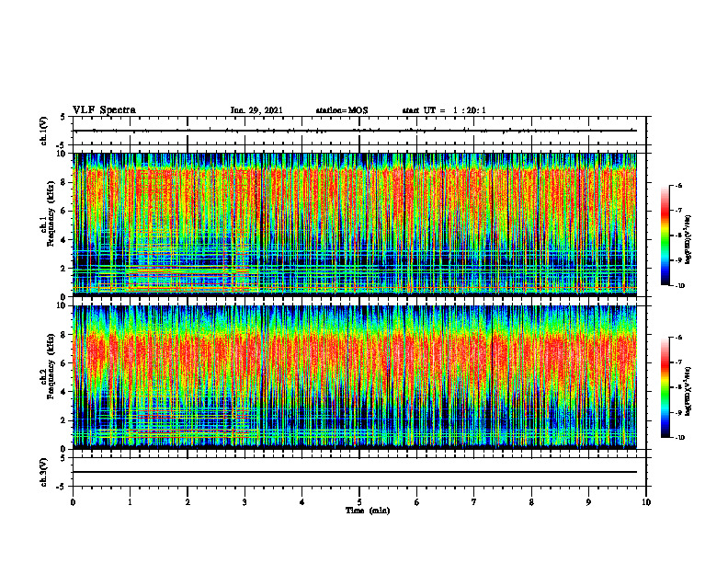The image size is (728, 563).
Task: Click the "-6" tick on ch.1 color bar
Action: (679, 186)
